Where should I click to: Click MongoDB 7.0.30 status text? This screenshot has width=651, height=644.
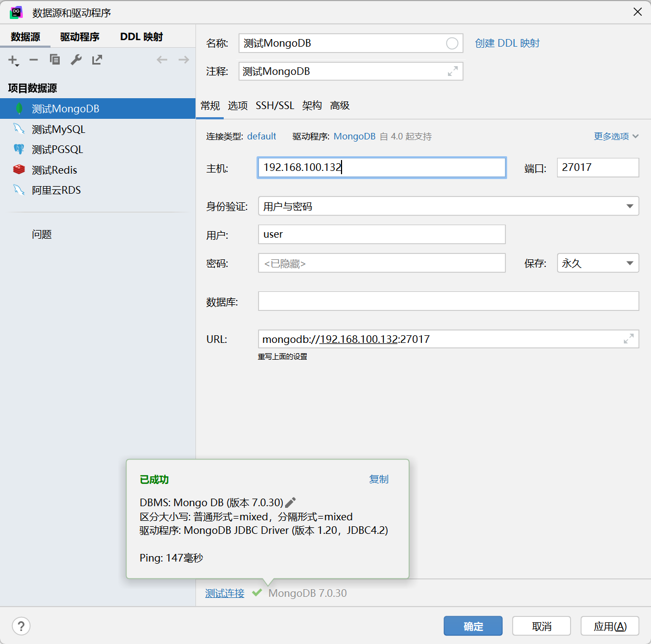click(308, 593)
